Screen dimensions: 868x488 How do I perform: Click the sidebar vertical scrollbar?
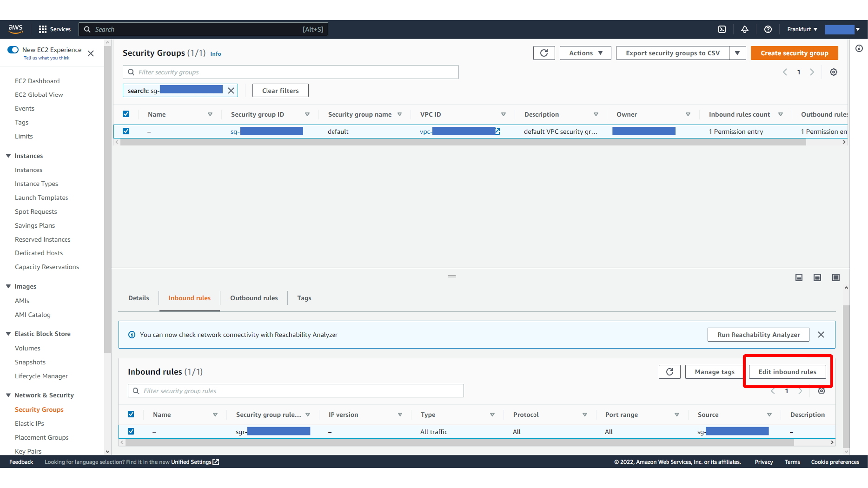click(108, 200)
